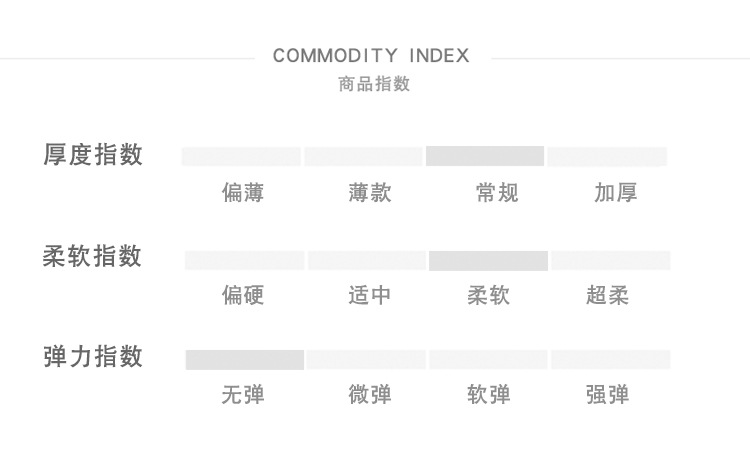Click the COMMODITY INDEX heading
The width and height of the screenshot is (750, 474).
click(x=371, y=56)
